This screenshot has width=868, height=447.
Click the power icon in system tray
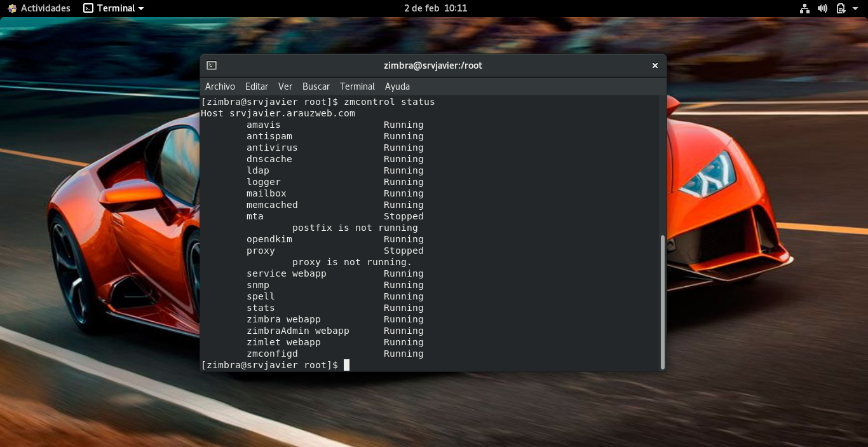(x=841, y=8)
